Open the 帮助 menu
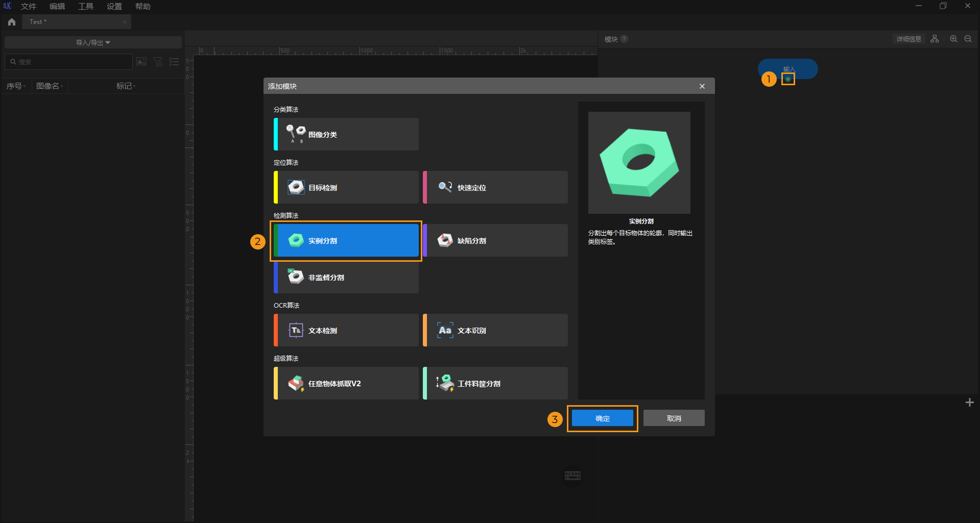Image resolution: width=980 pixels, height=523 pixels. (x=143, y=6)
